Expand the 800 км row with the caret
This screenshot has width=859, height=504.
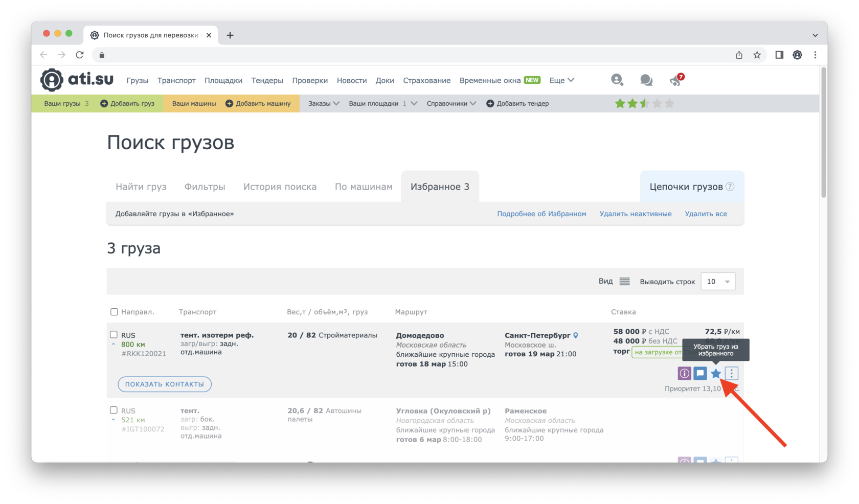114,345
